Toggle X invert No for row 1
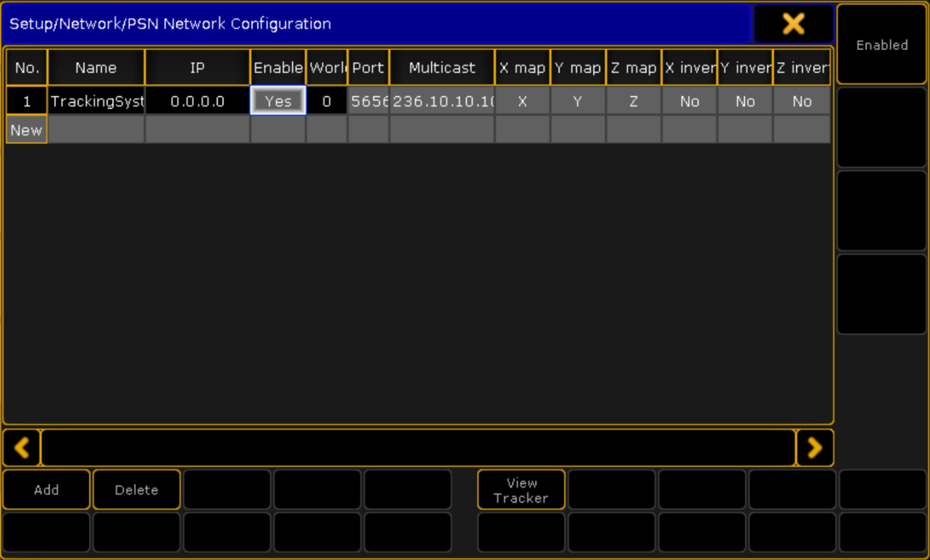 point(689,101)
